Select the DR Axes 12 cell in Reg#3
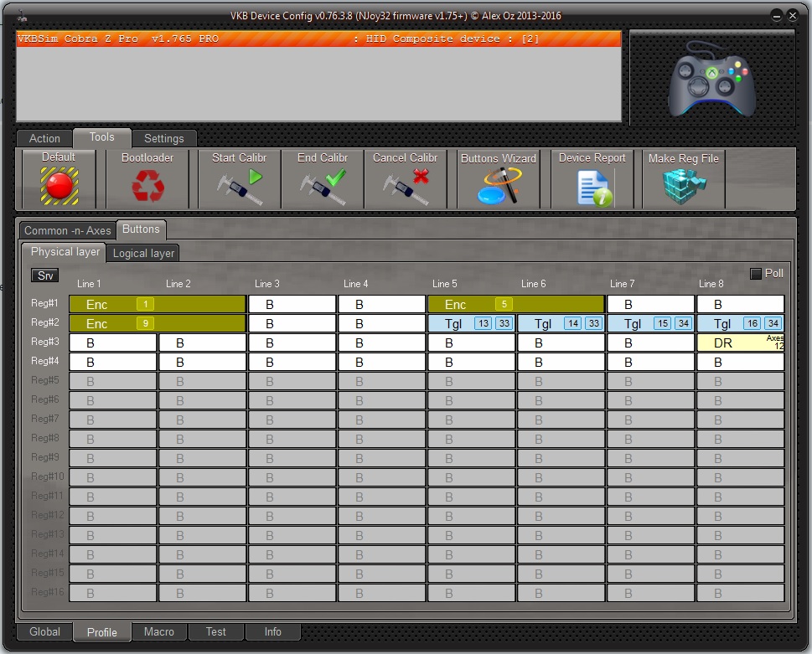812x654 pixels. (741, 342)
